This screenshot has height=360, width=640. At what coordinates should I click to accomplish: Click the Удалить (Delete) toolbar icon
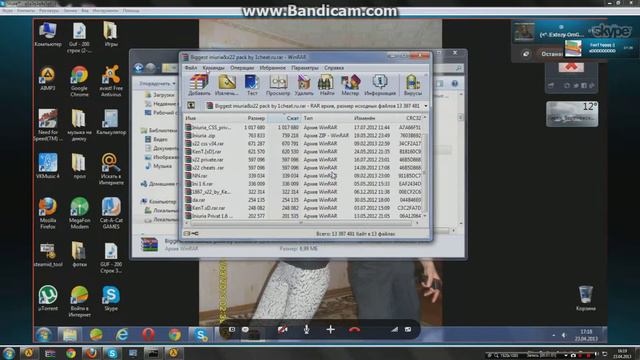click(x=304, y=85)
